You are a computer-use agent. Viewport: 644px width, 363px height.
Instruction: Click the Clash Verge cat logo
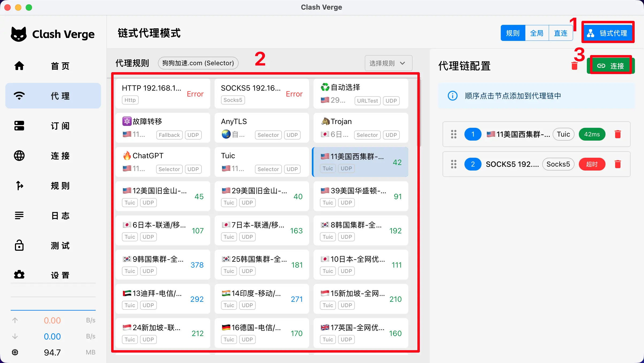click(x=19, y=33)
